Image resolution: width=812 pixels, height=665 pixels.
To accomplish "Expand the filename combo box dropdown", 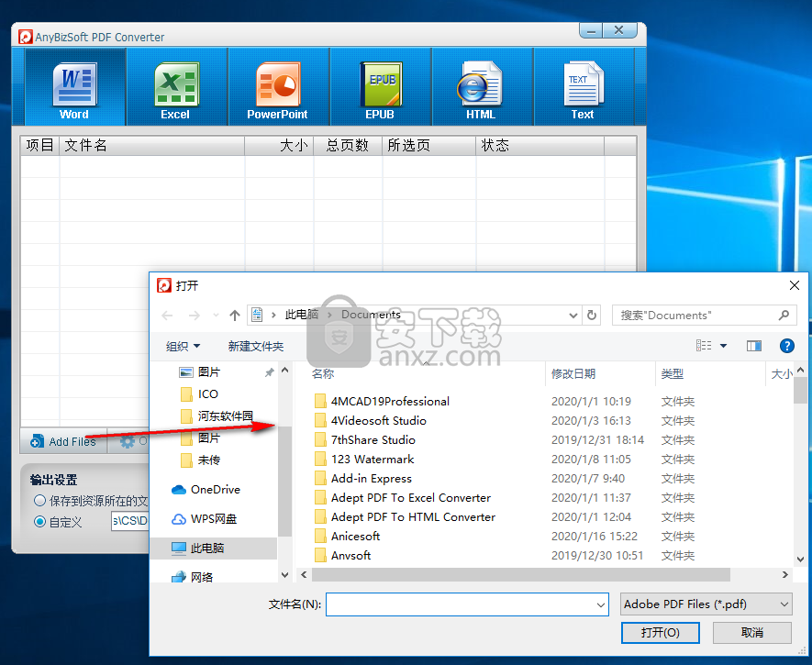I will pos(601,604).
